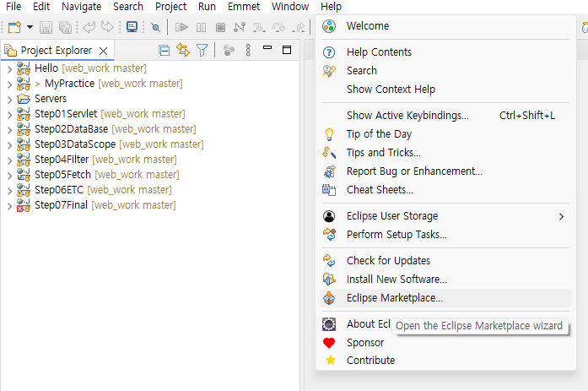Open the Run menu
Image resolution: width=588 pixels, height=391 pixels.
207,7
